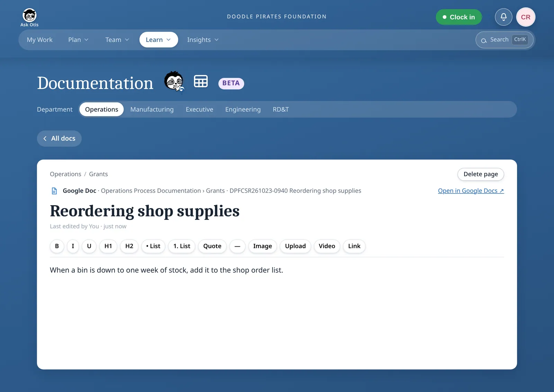Viewport: 554px width, 392px height.
Task: Open notifications bell
Action: [x=503, y=17]
